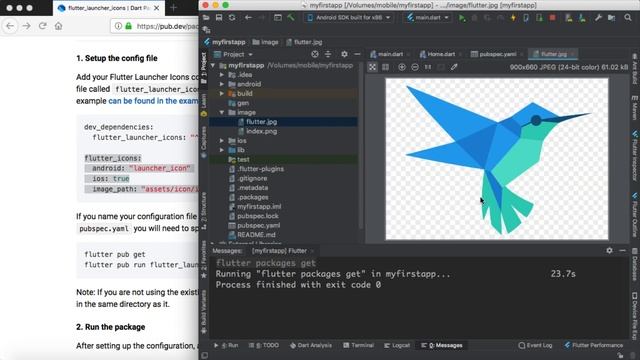Toggle transparency chessboard icon in image viewer
Image resolution: width=640 pixels, height=360 pixels.
(372, 67)
